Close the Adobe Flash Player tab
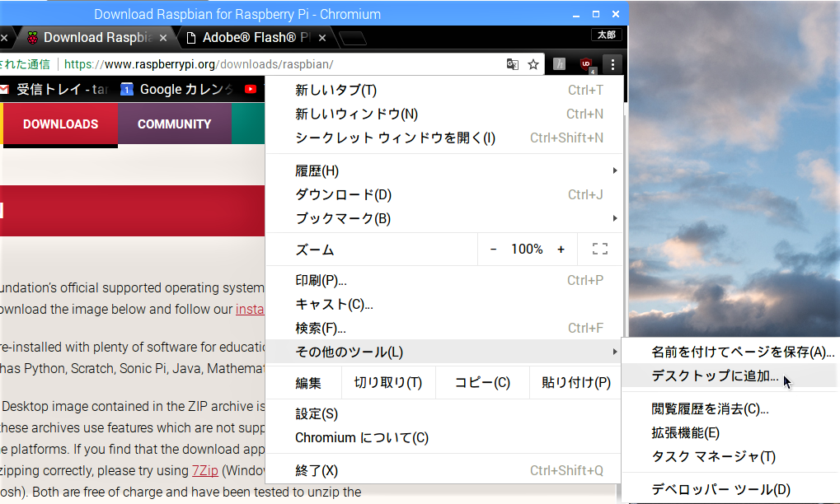This screenshot has height=504, width=840. 322,38
